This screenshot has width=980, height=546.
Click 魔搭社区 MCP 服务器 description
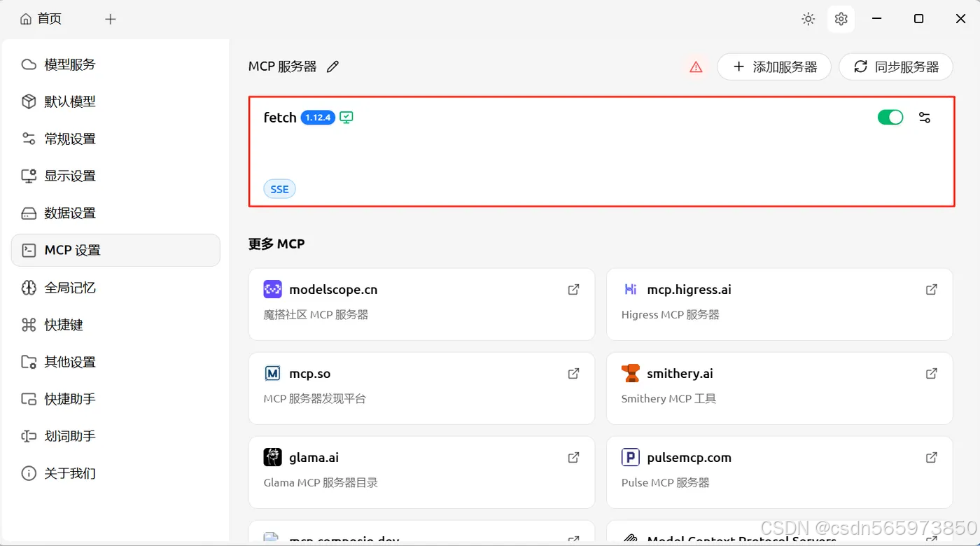(x=316, y=314)
